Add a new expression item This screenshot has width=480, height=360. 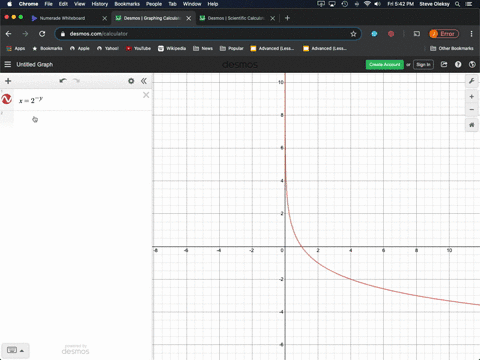point(8,81)
